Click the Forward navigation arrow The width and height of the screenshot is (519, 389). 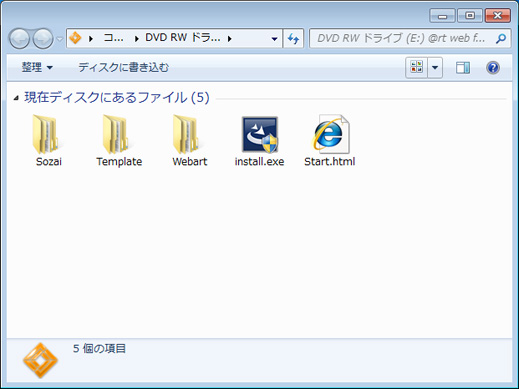tap(43, 39)
